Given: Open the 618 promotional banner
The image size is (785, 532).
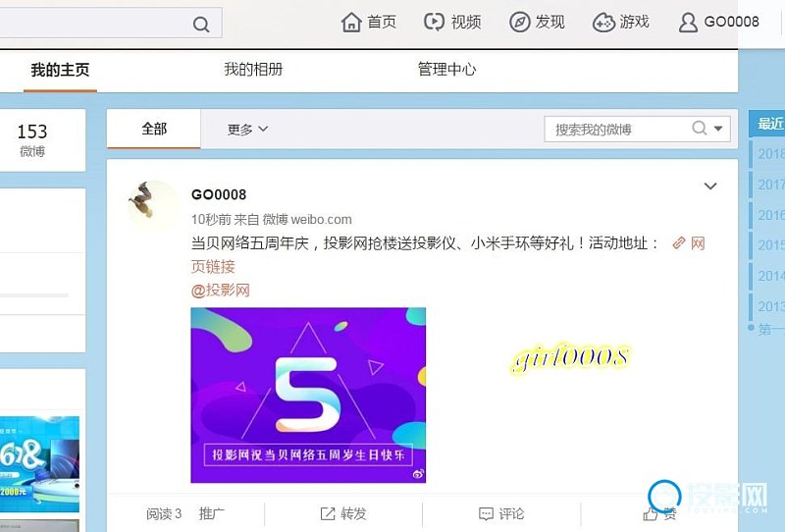Looking at the screenshot, I should pos(39,464).
